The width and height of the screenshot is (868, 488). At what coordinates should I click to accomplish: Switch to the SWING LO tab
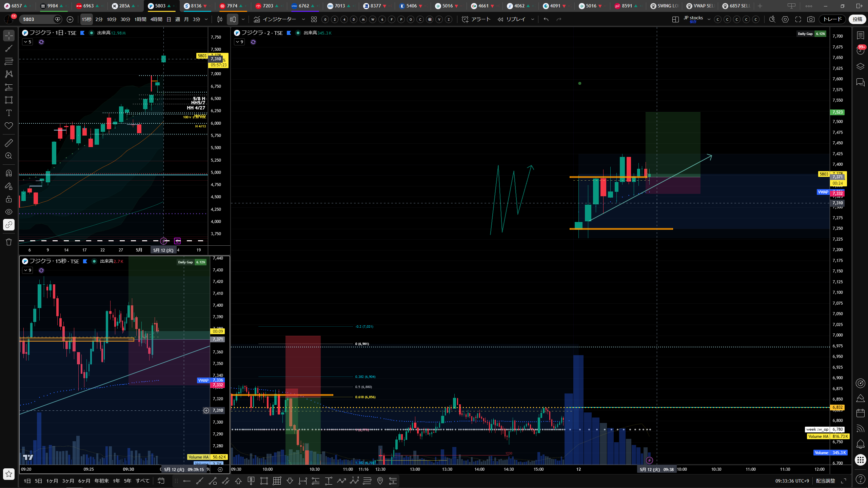[665, 6]
